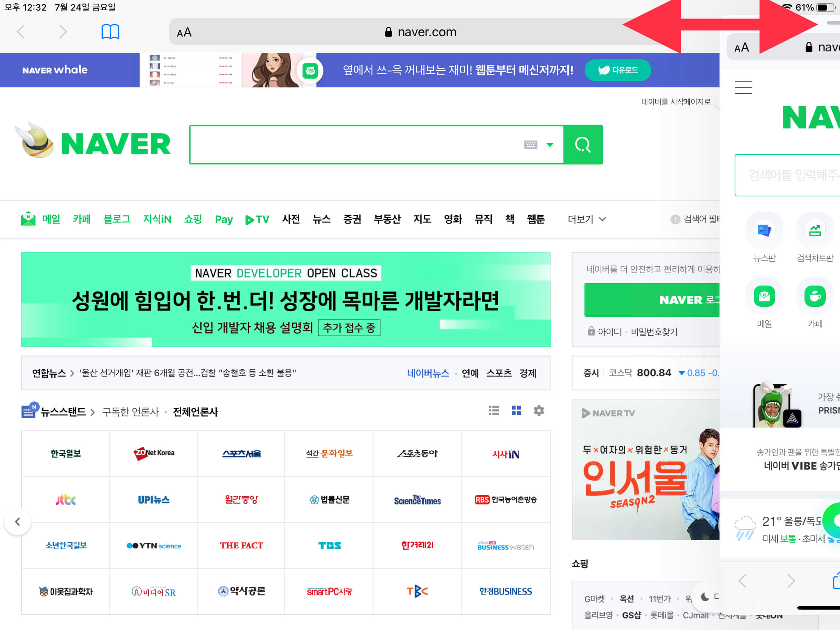840x630 pixels.
Task: Tap the AA text size control
Action: (x=184, y=32)
